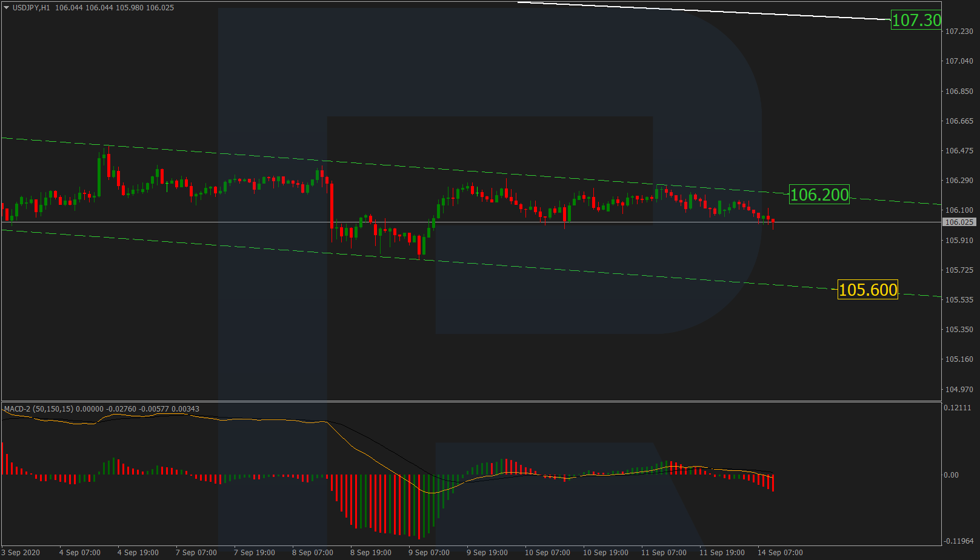Click the 105.535 price scale value
This screenshot has height=560, width=980.
pyautogui.click(x=959, y=300)
